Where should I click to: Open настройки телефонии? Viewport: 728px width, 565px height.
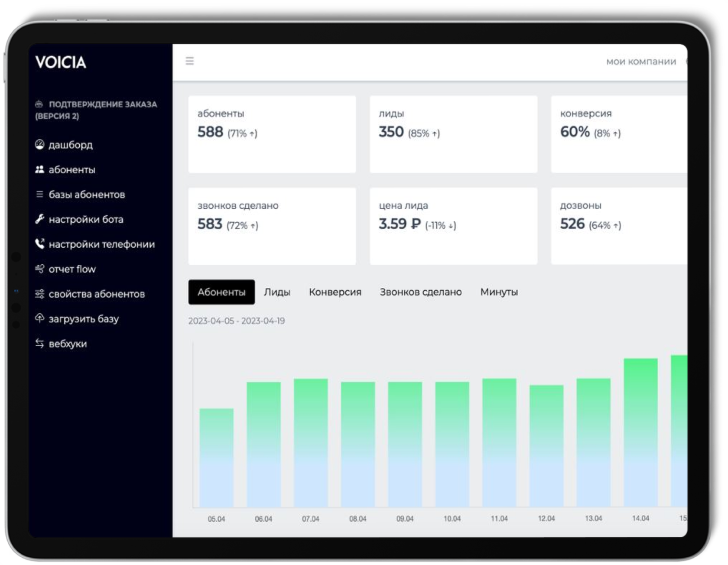101,244
